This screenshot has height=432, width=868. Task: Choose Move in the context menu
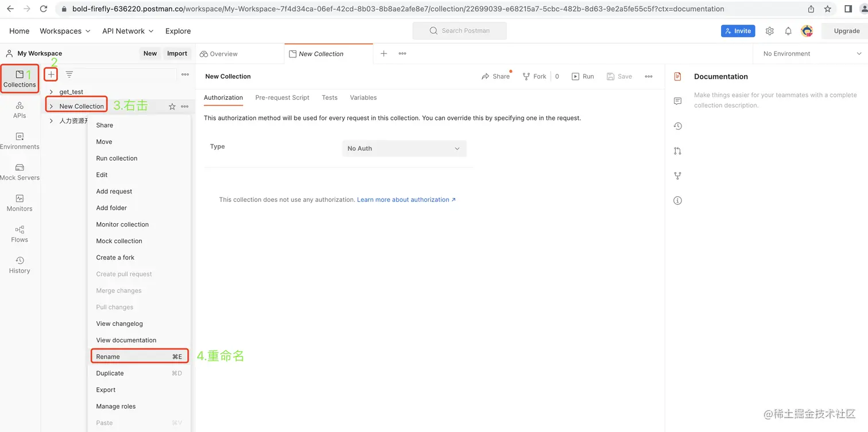click(x=139, y=142)
